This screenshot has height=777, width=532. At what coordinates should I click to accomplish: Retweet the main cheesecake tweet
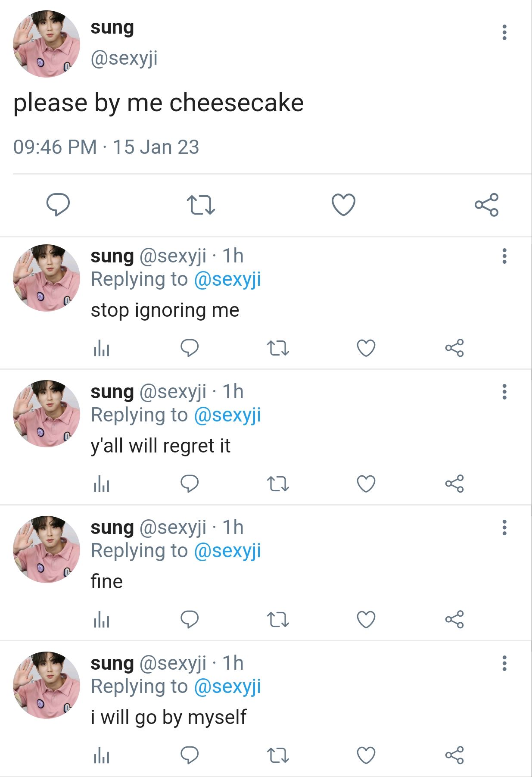tap(201, 204)
